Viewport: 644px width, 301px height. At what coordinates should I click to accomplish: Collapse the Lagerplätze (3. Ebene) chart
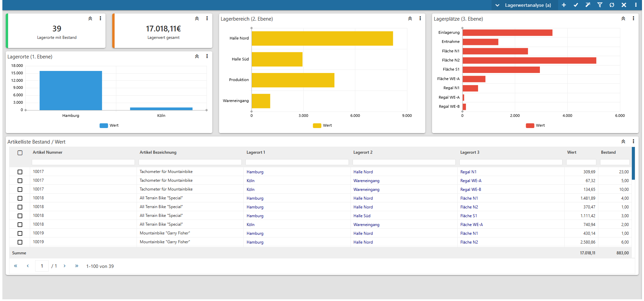(623, 19)
